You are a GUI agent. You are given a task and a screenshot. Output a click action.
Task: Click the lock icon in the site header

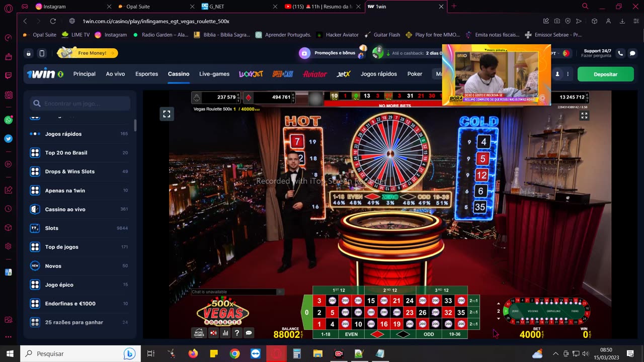click(x=29, y=53)
